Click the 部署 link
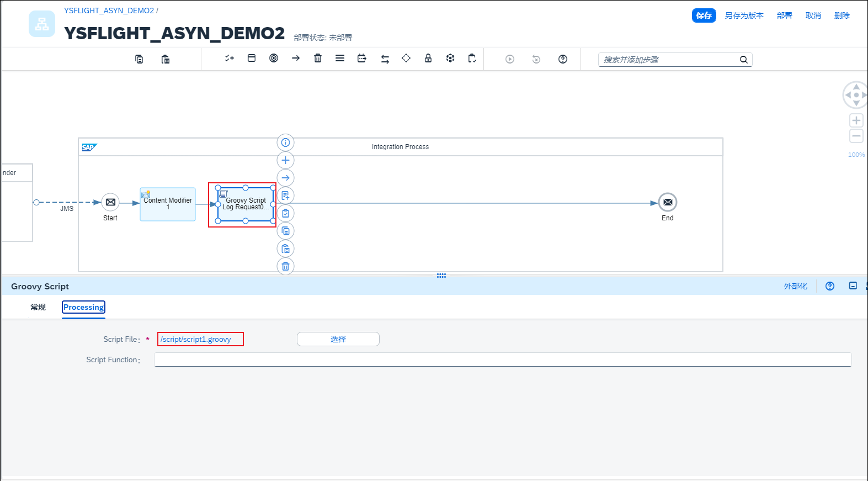The image size is (868, 481). pos(784,15)
